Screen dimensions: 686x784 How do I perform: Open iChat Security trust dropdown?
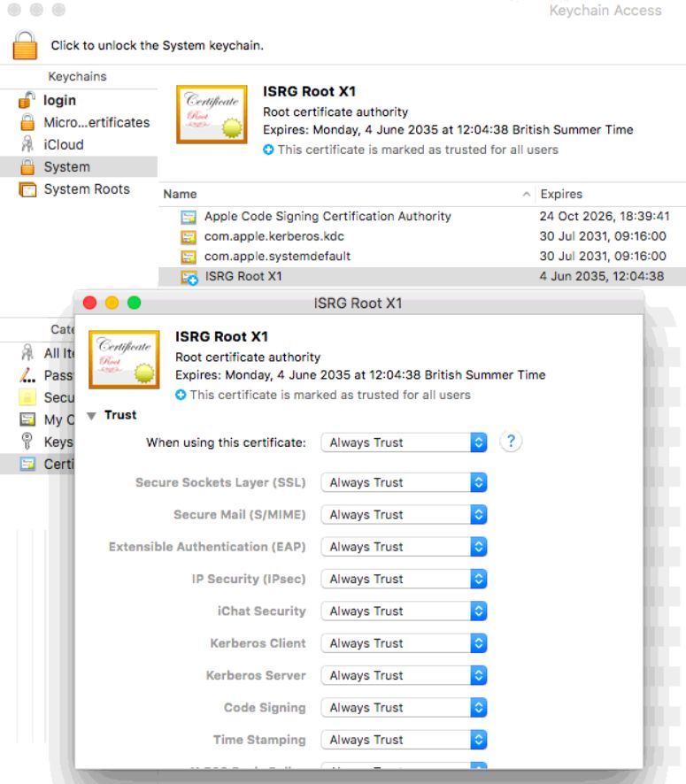[x=404, y=611]
